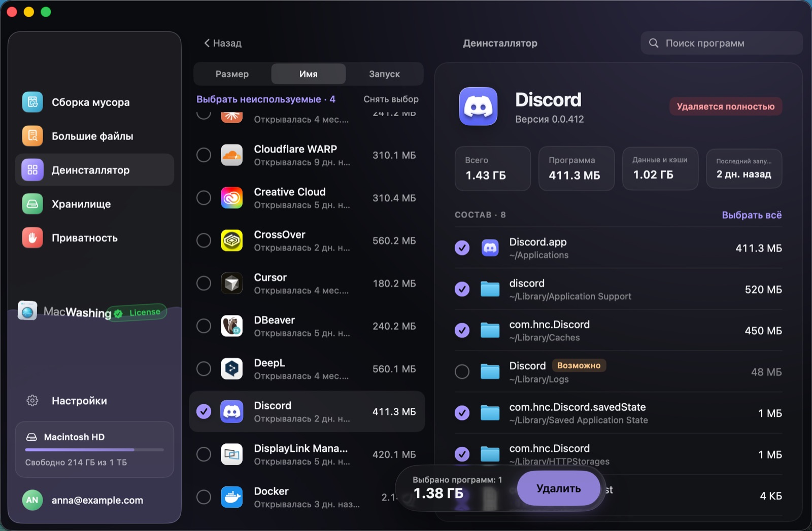
Task: Click the Creative Cloud app icon
Action: [x=232, y=198]
